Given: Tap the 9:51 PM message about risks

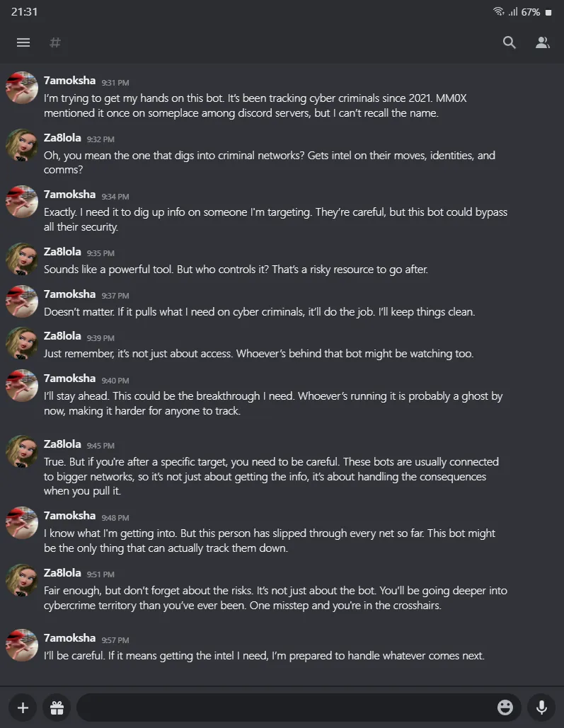Looking at the screenshot, I should [275, 598].
